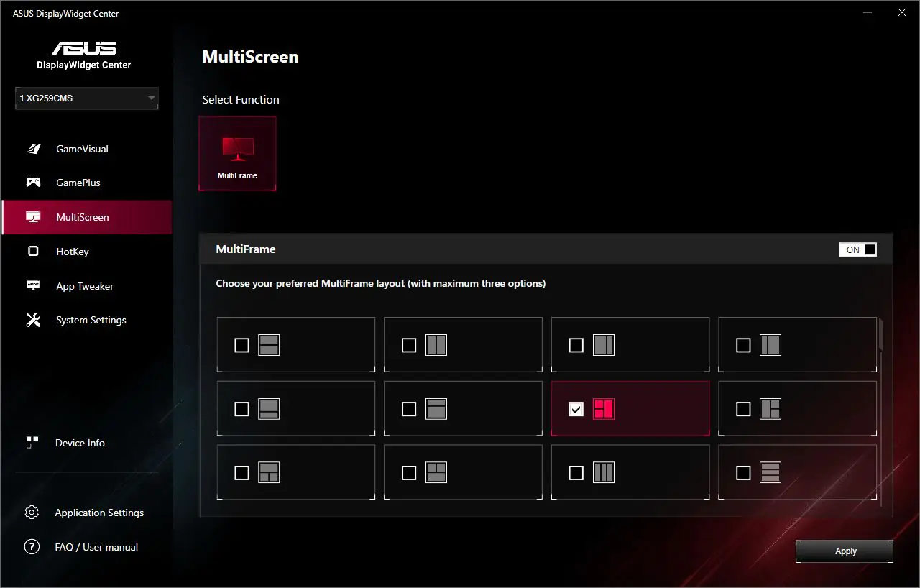Check the box for wide-left narrow-right layout
Image resolution: width=920 pixels, height=588 pixels.
[576, 345]
